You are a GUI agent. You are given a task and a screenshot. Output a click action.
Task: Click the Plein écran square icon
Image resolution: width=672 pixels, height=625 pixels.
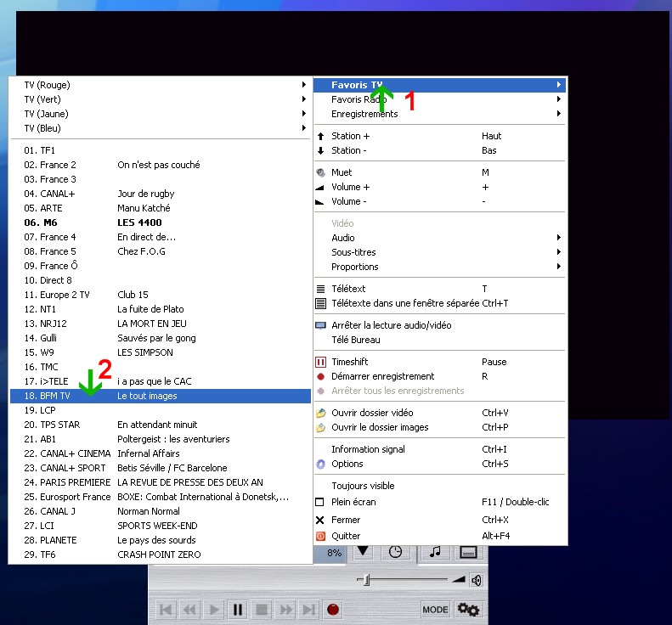[x=319, y=502]
